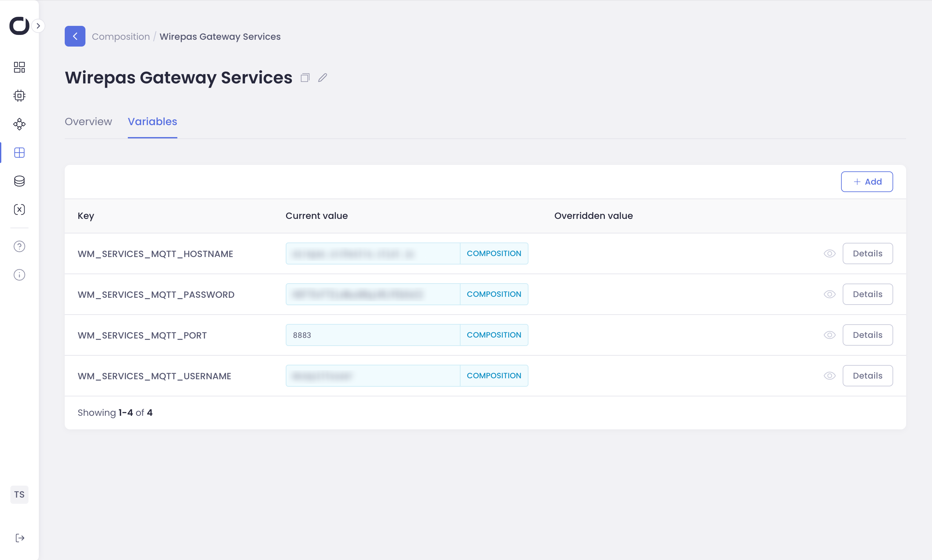Open the variables (x) icon in sidebar

tap(19, 210)
